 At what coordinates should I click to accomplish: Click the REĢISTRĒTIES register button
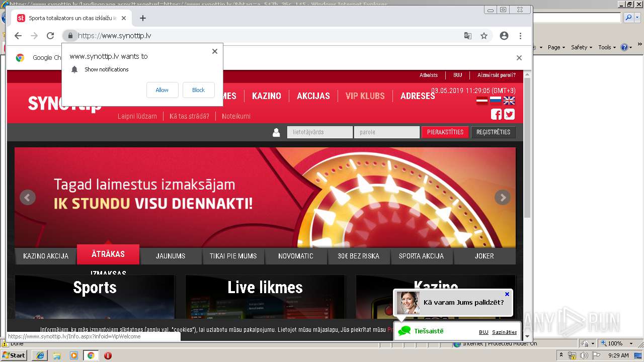pyautogui.click(x=493, y=132)
